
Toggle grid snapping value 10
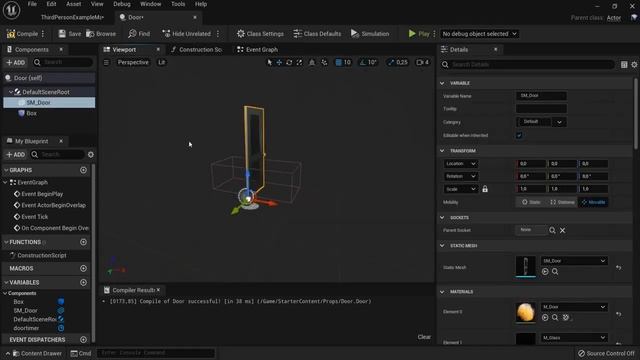[x=343, y=62]
